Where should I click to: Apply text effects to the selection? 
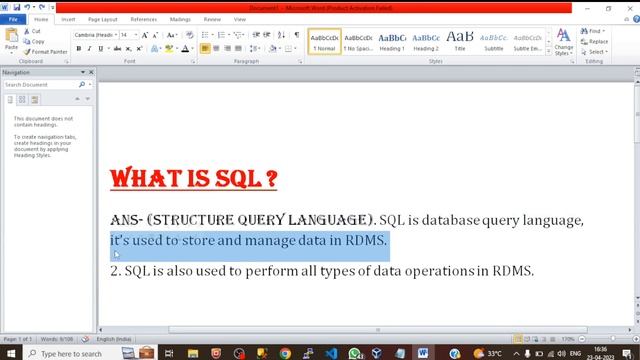pos(154,49)
